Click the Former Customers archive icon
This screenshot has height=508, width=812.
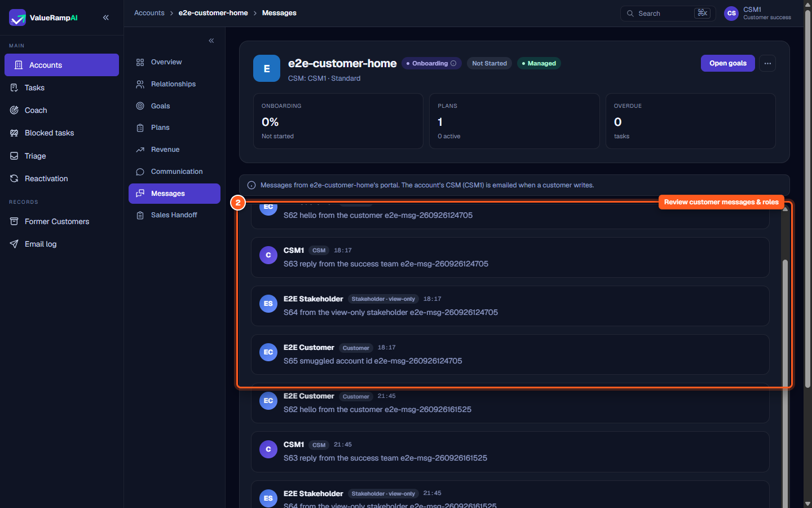click(14, 221)
